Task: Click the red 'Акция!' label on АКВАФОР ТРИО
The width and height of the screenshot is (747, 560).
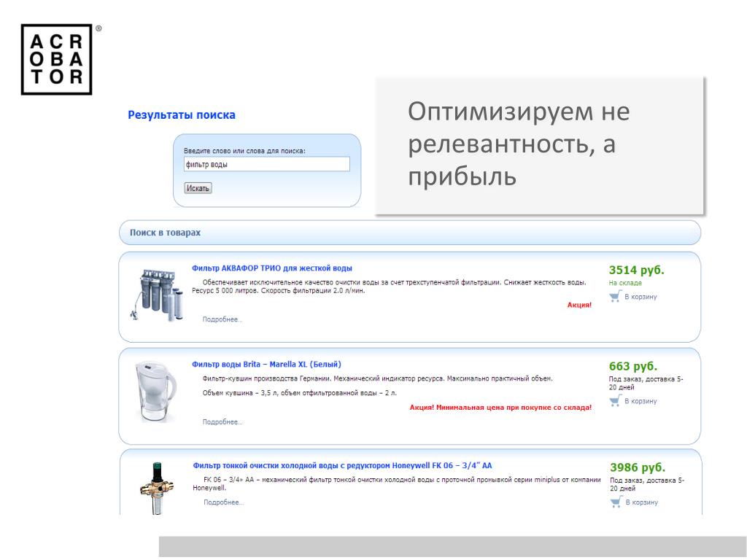Action: pos(579,305)
